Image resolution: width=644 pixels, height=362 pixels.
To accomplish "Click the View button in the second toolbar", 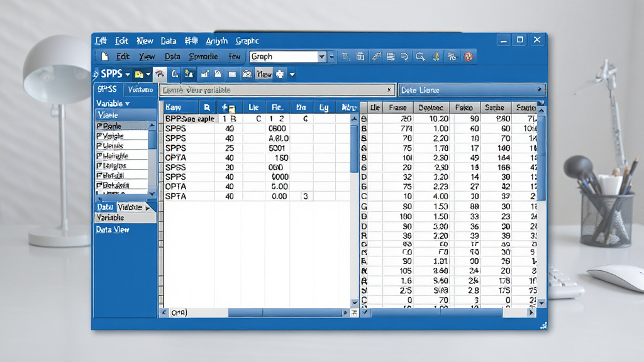I will [264, 74].
